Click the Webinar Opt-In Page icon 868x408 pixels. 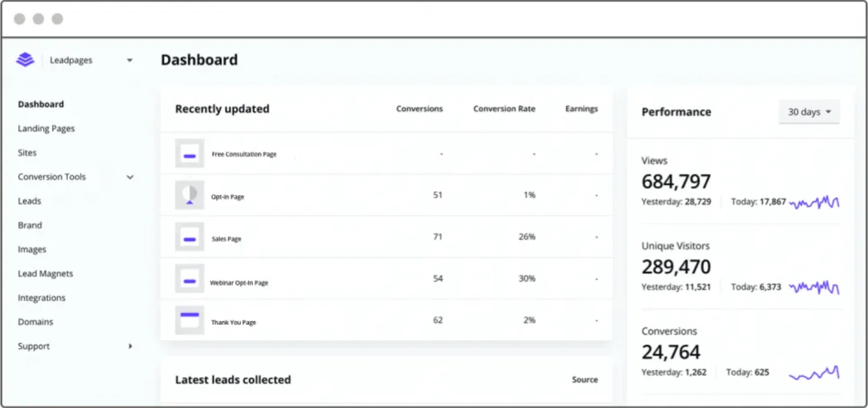189,279
